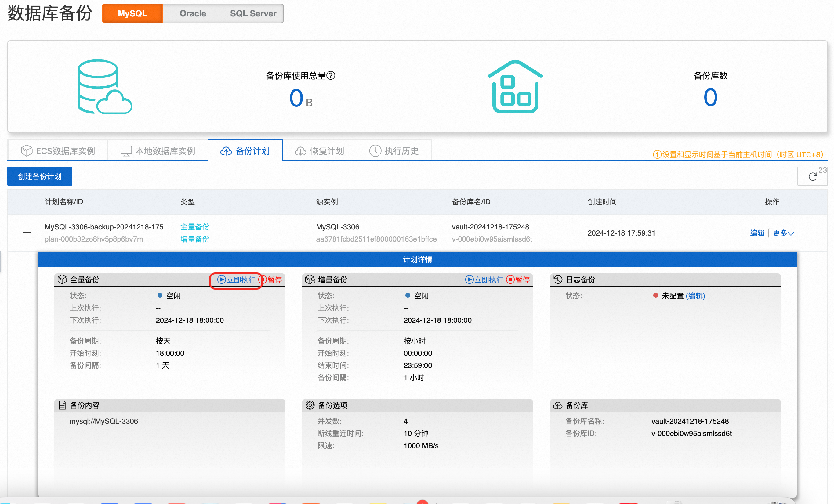
Task: Click the 全量备份 type link in row
Action: pos(195,227)
